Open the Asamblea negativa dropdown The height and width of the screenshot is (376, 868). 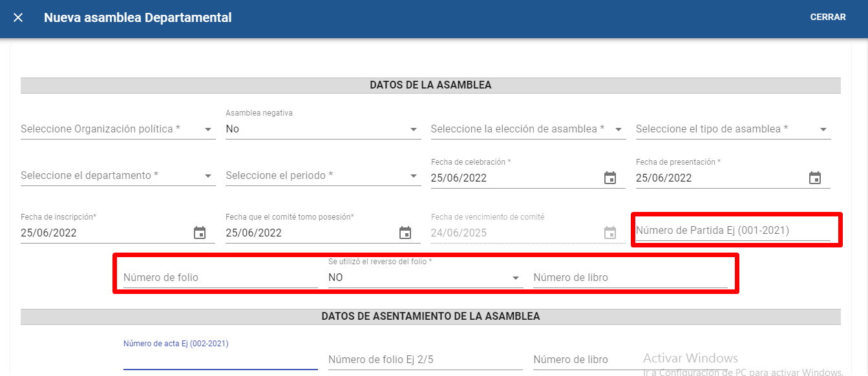(x=323, y=129)
